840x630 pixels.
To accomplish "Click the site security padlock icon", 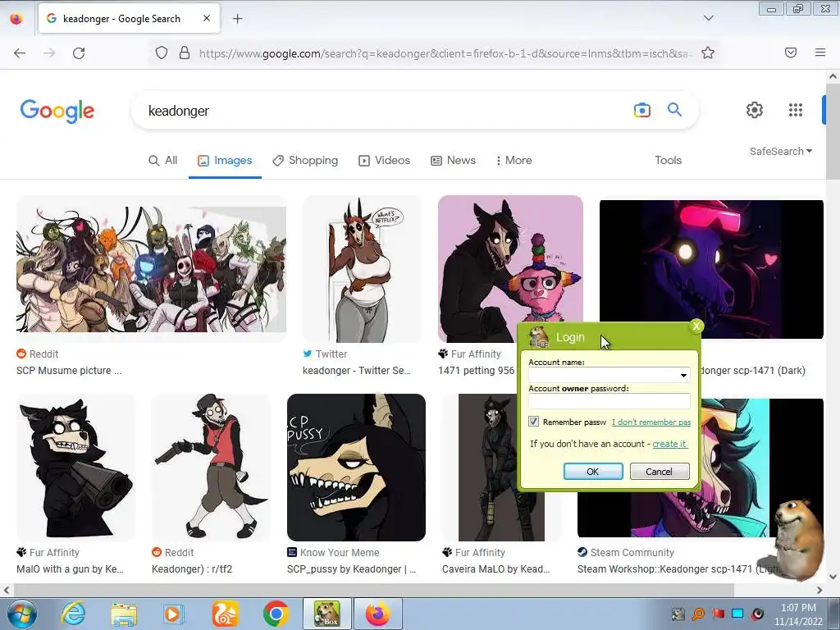I will (x=185, y=52).
